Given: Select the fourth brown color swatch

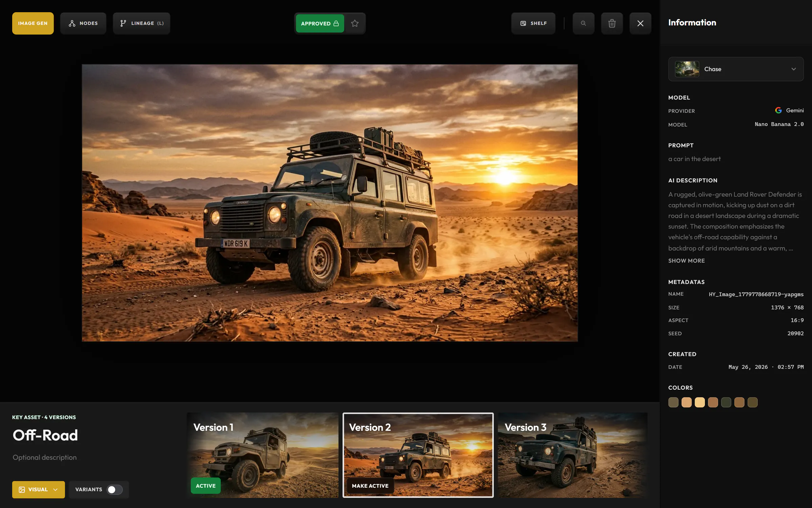Looking at the screenshot, I should point(713,402).
